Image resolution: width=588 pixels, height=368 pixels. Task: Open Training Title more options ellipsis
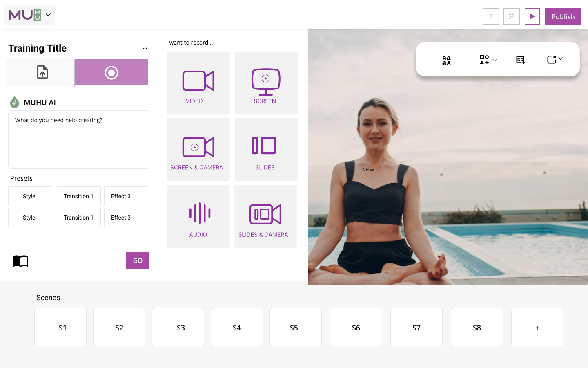(x=145, y=48)
